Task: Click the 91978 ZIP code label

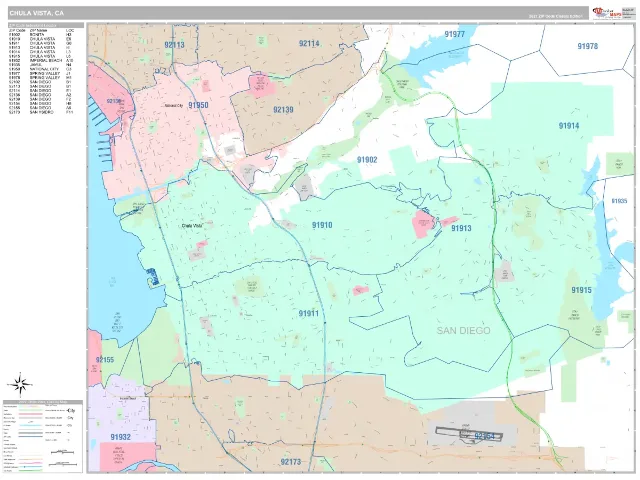Action: (588, 46)
